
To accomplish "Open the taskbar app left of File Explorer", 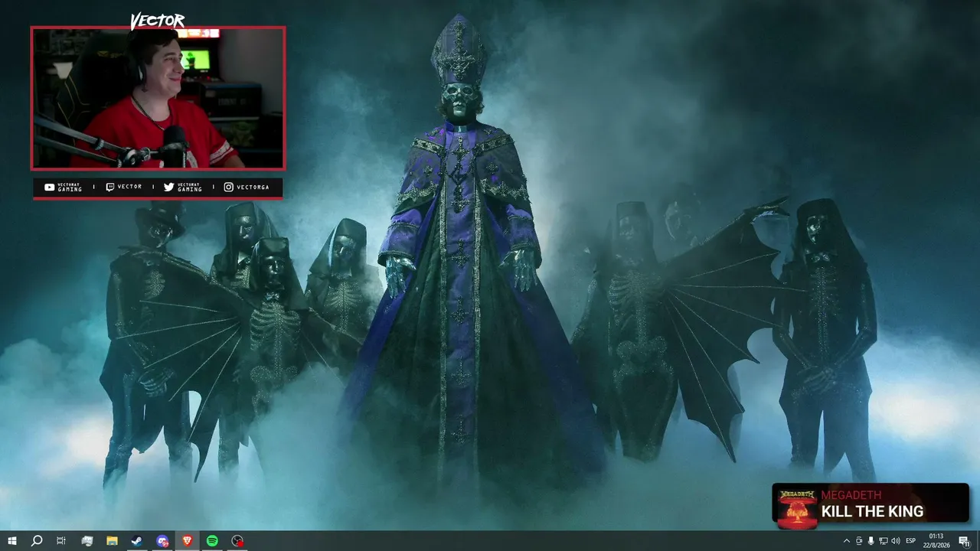I will pos(87,541).
